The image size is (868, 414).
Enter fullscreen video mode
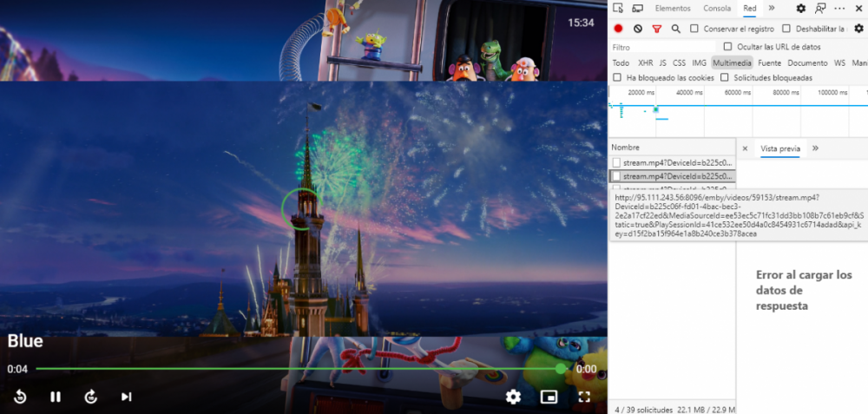click(584, 397)
